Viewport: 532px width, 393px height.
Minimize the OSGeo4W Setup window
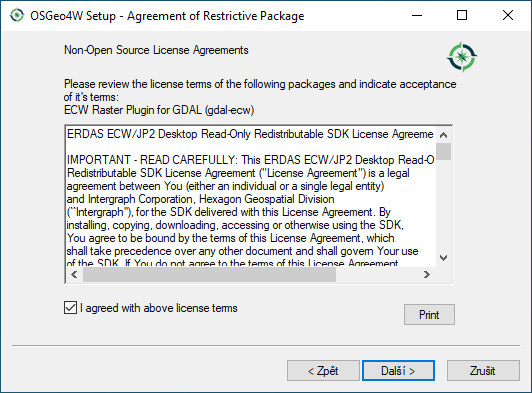pos(417,16)
